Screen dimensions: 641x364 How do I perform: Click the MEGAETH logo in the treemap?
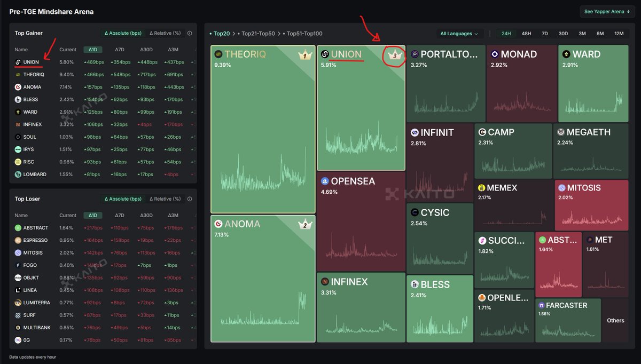pyautogui.click(x=561, y=132)
